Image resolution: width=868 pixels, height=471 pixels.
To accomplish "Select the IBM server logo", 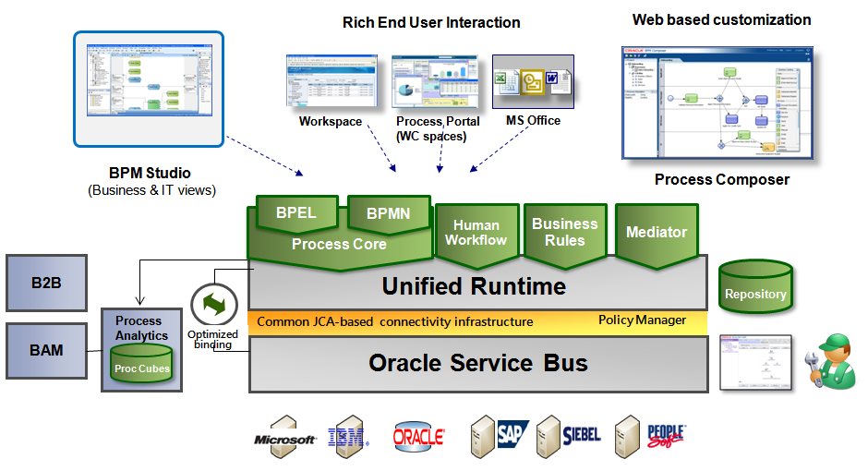I will [x=347, y=437].
